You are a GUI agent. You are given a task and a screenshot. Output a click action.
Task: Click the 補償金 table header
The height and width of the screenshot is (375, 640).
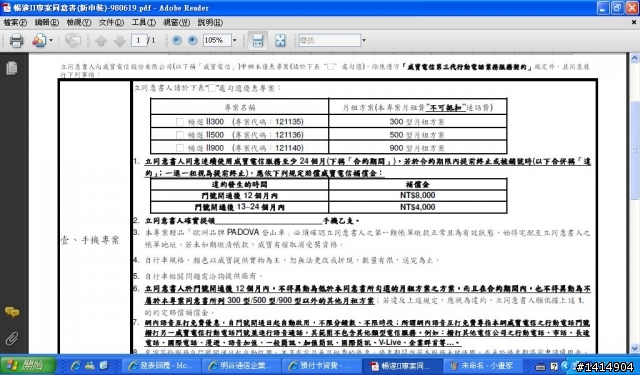tap(418, 184)
